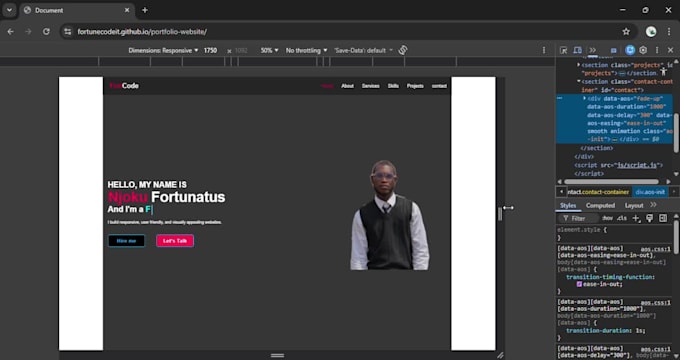Click the Let's Talk button
This screenshot has height=360, width=680.
click(175, 241)
